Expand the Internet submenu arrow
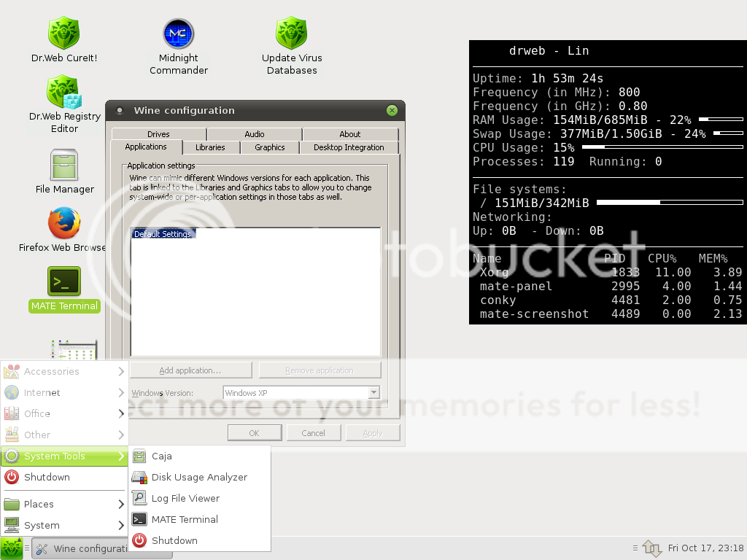The height and width of the screenshot is (560, 747). (x=121, y=392)
